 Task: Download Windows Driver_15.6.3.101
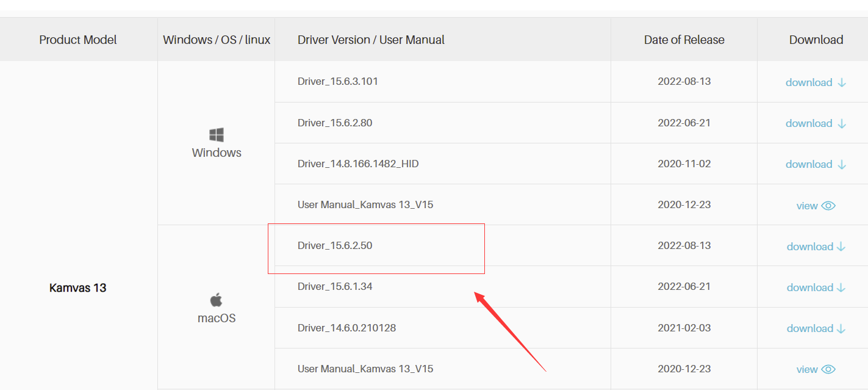pos(816,82)
